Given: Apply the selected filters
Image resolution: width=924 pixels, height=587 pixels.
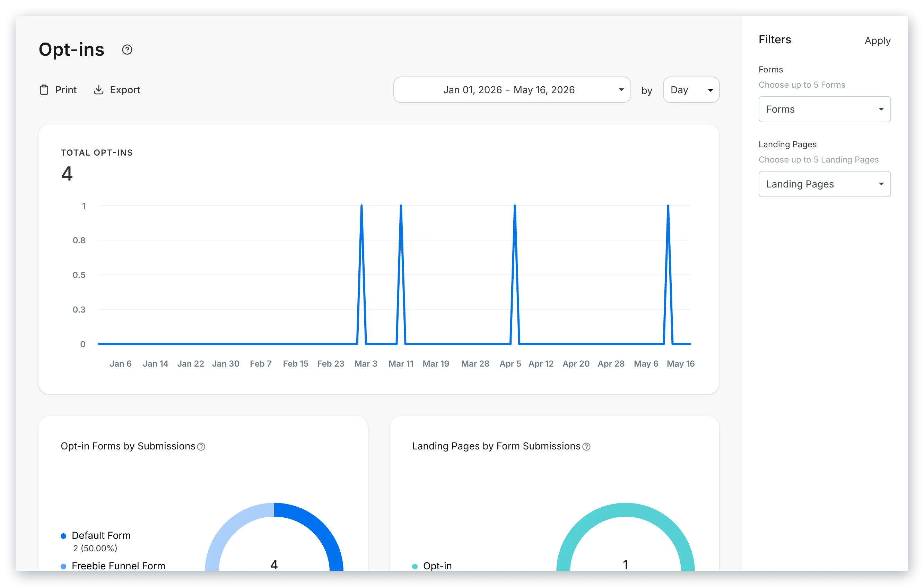Looking at the screenshot, I should 877,41.
